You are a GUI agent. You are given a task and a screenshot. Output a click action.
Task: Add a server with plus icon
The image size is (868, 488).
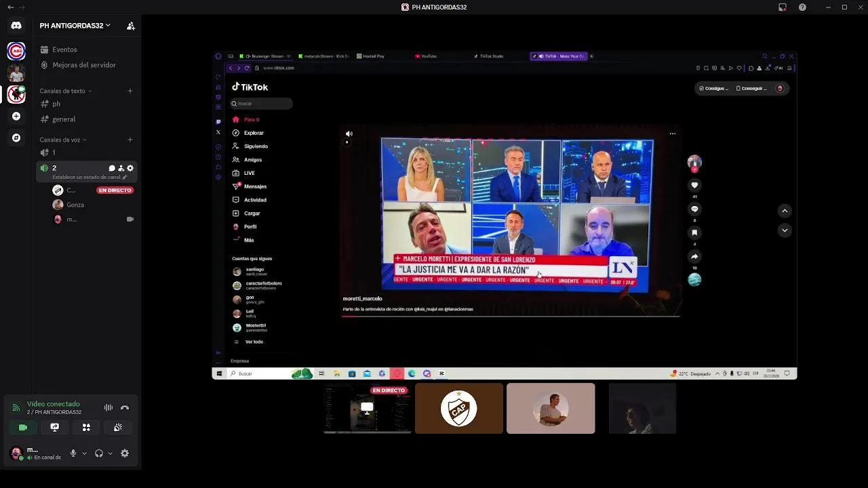click(x=16, y=116)
